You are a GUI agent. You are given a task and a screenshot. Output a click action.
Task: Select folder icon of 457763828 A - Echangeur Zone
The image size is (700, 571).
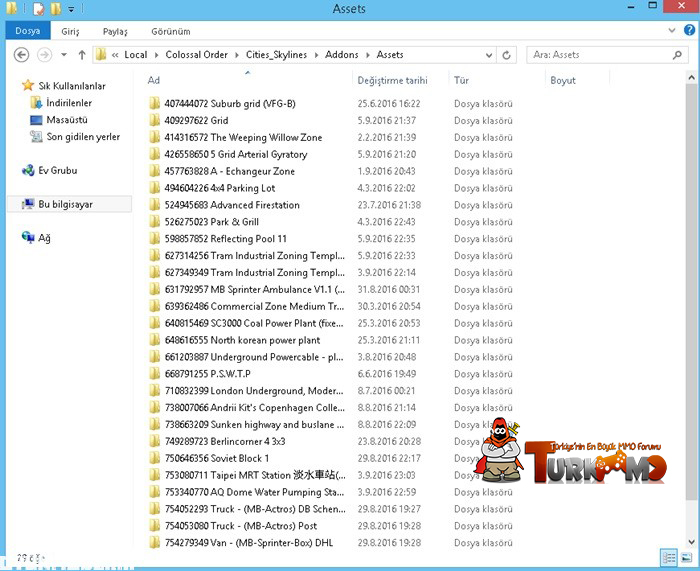pos(154,171)
